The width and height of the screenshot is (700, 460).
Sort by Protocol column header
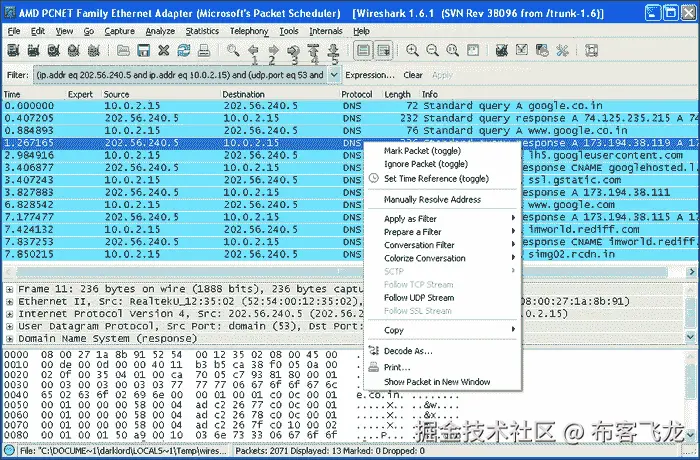pyautogui.click(x=361, y=94)
